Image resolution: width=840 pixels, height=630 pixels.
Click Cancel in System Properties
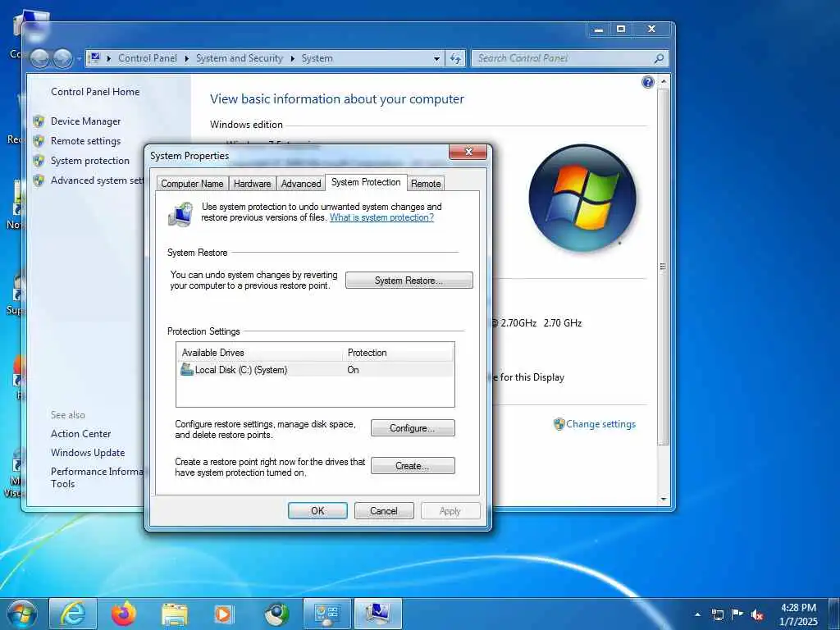384,511
